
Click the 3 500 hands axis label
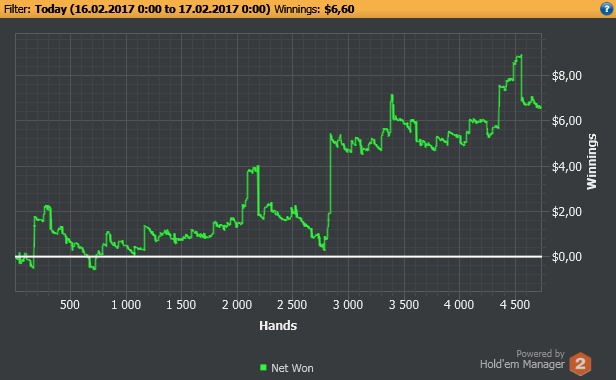(403, 305)
